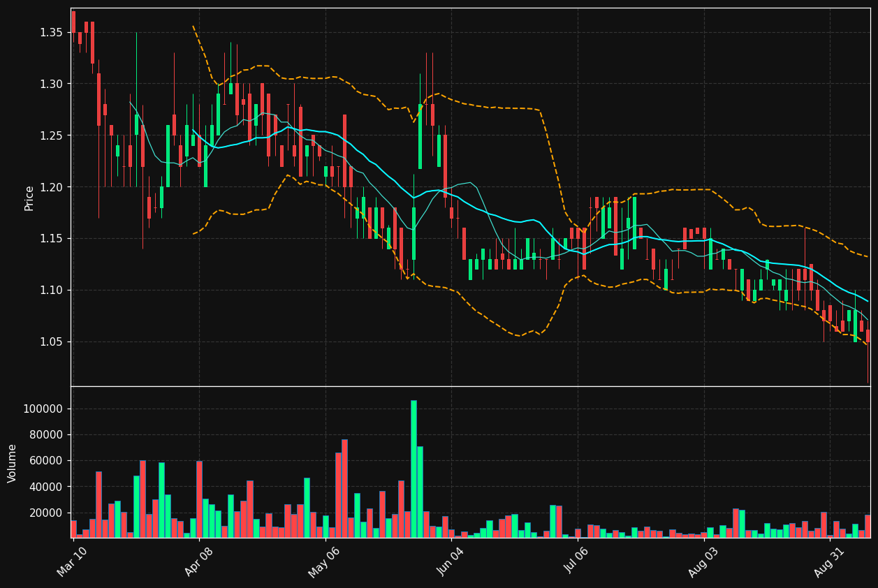Click the tallest red volume bar near May
Image resolution: width=878 pixels, height=588 pixels.
pos(344,489)
